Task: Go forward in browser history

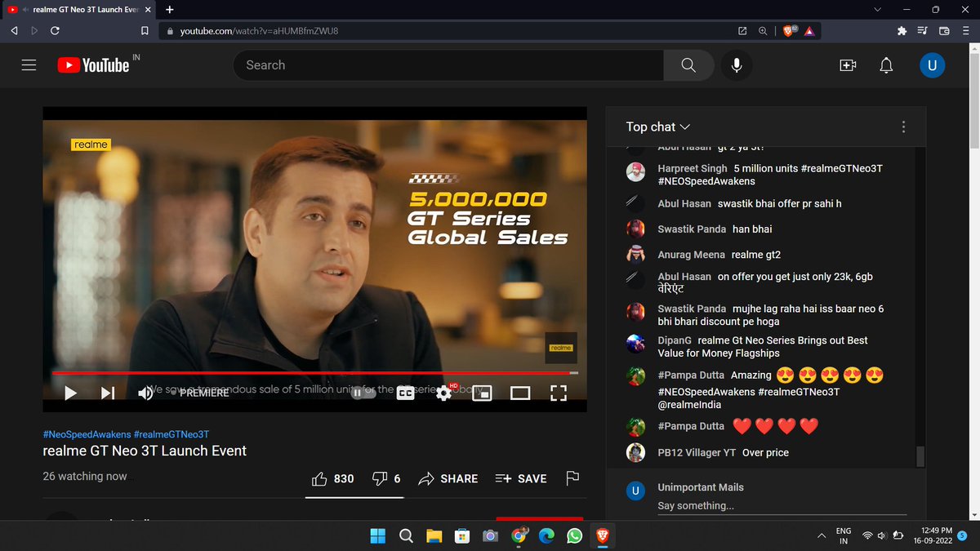Action: 34,31
